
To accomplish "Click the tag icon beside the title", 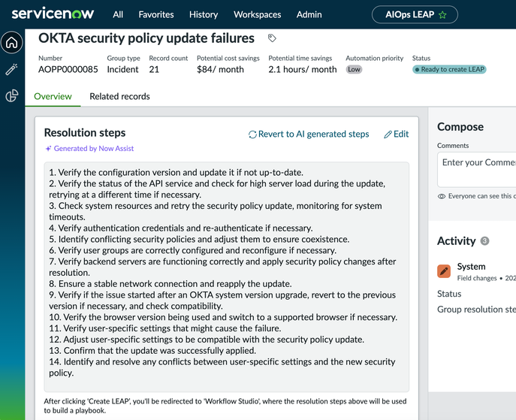I will [272, 38].
